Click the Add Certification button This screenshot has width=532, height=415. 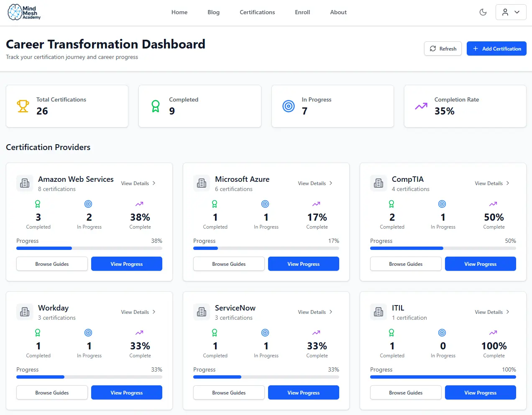coord(496,48)
